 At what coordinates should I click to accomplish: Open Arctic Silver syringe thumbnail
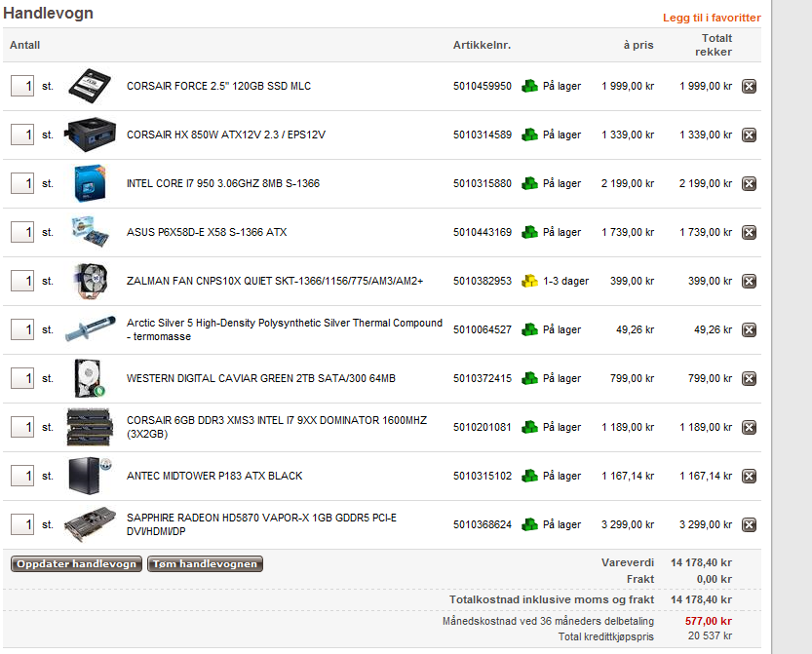pyautogui.click(x=90, y=329)
